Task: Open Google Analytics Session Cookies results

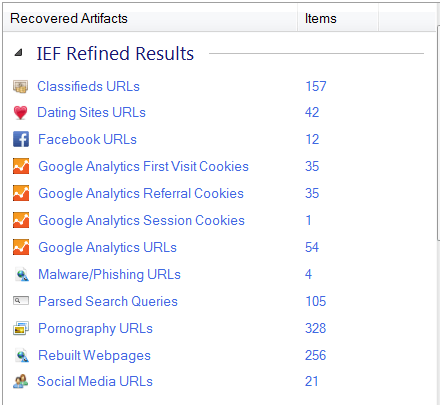Action: pos(141,221)
